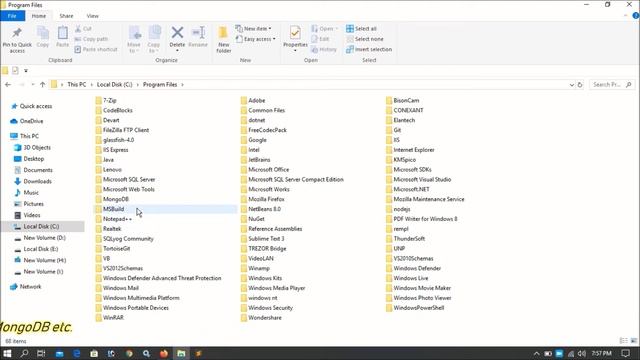
Task: Click the Paste ribbon icon
Action: (x=62, y=33)
